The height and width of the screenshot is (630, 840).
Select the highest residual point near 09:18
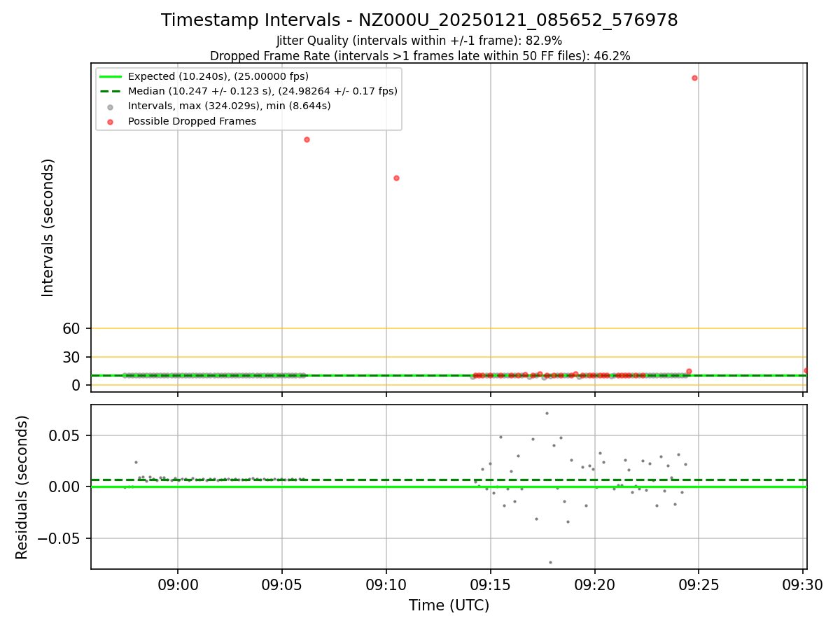point(547,413)
